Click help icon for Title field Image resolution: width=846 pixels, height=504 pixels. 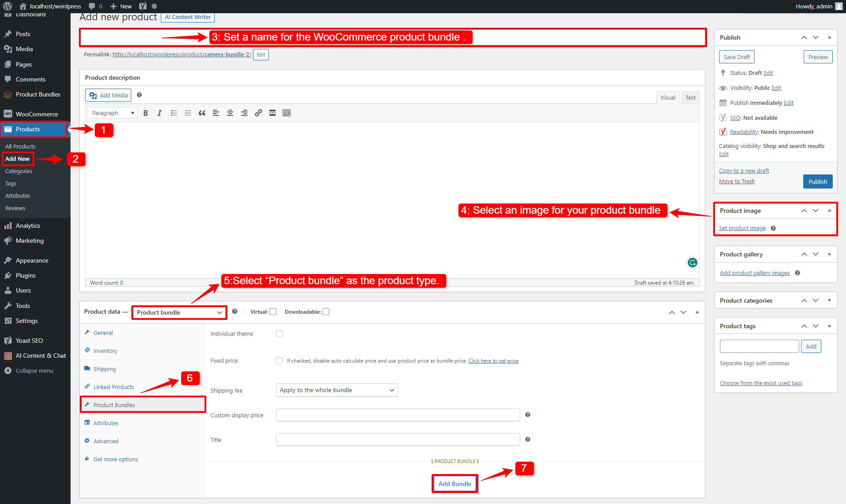point(528,439)
